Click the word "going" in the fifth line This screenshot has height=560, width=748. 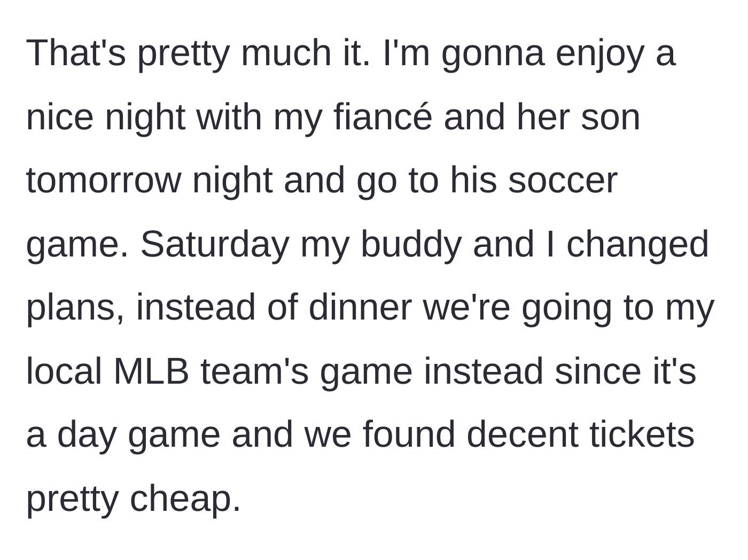pyautogui.click(x=566, y=307)
